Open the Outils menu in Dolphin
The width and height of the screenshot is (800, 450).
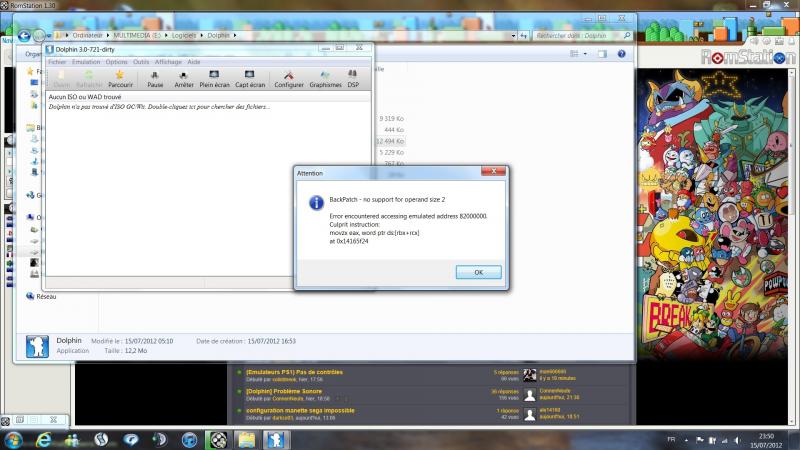pos(141,62)
